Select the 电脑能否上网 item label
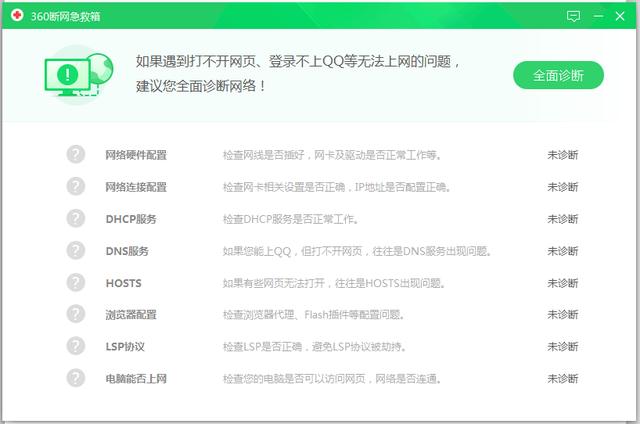 coord(136,379)
